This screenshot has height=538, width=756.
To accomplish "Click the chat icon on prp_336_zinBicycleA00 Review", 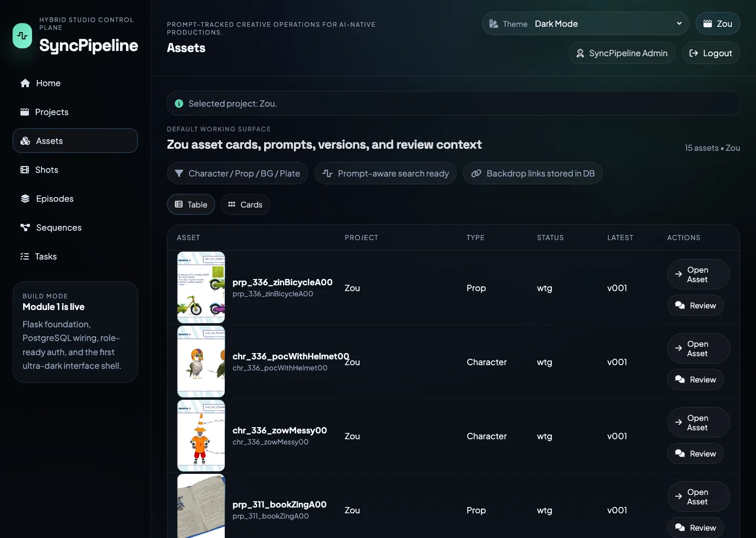I will pos(680,305).
